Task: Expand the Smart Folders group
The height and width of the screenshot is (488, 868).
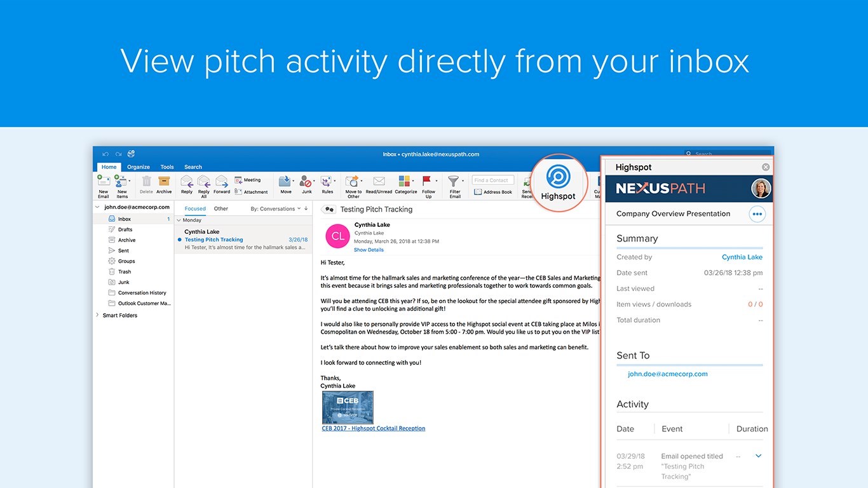Action: 97,315
